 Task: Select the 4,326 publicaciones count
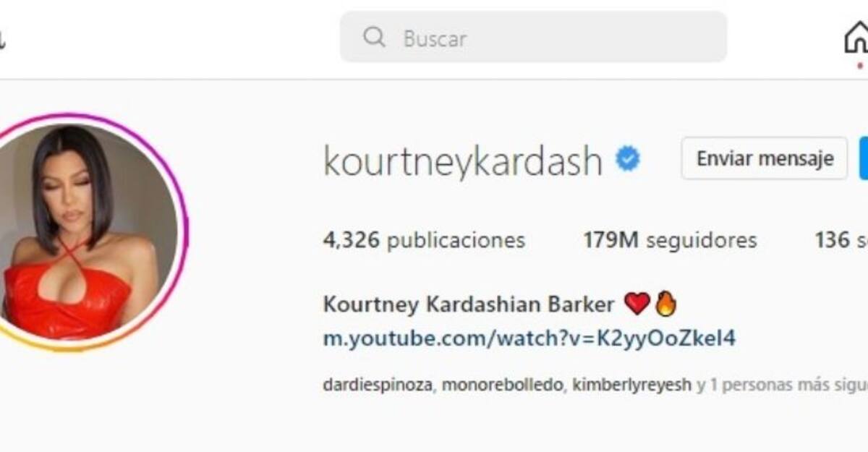click(424, 240)
